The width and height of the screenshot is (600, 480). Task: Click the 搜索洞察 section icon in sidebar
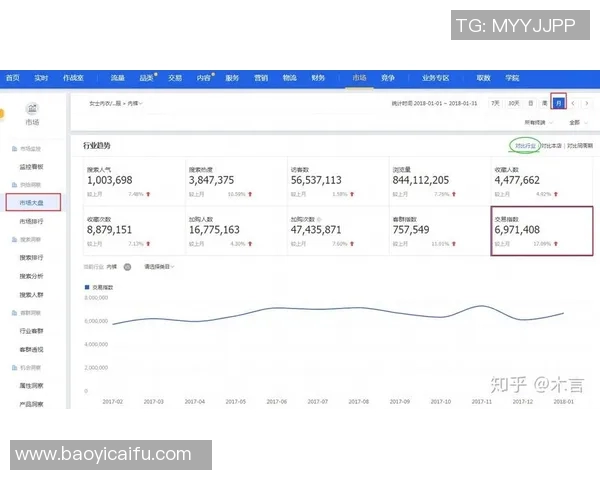(14, 240)
